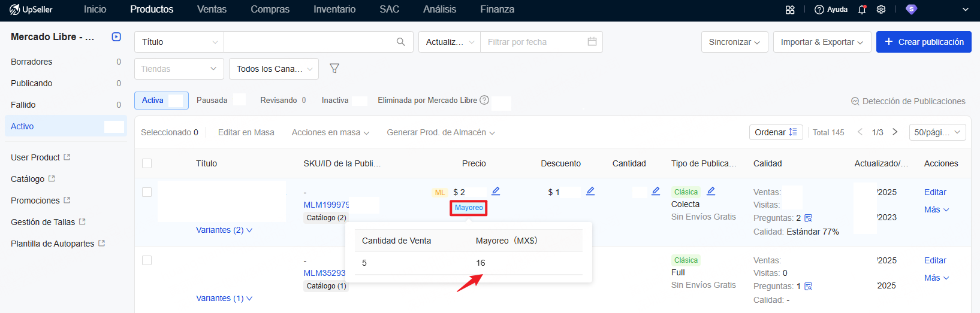980x313 pixels.
Task: Open settings gear in top bar
Action: point(881,10)
